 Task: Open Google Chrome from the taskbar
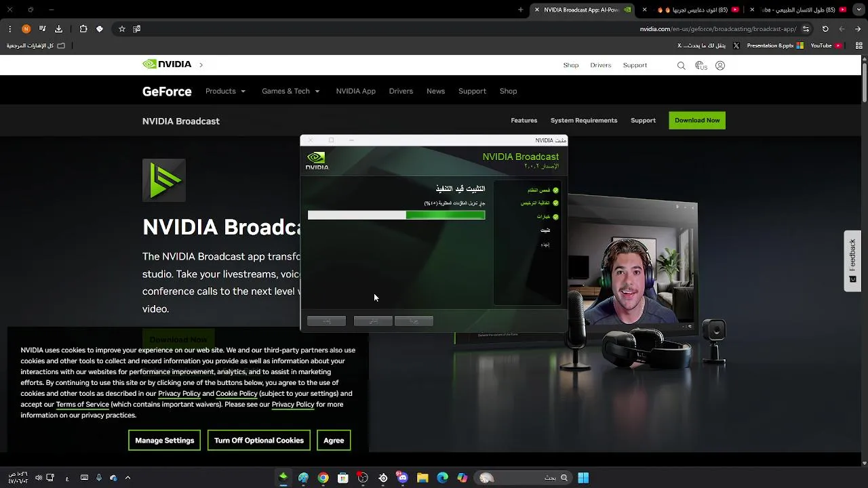323,478
